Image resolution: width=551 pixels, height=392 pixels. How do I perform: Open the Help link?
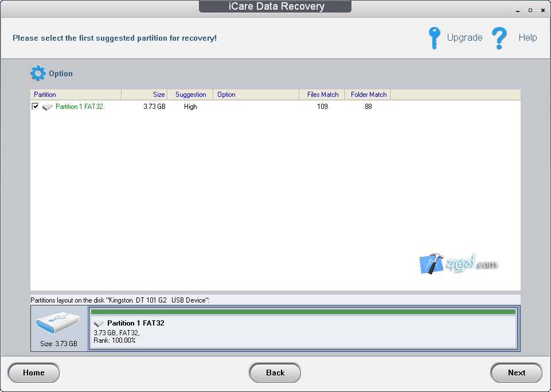(527, 38)
